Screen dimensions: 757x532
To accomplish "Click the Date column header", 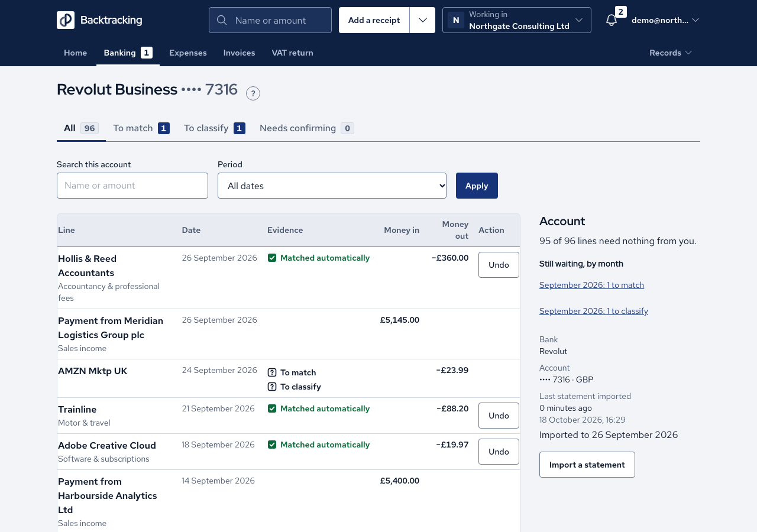I will 191,230.
